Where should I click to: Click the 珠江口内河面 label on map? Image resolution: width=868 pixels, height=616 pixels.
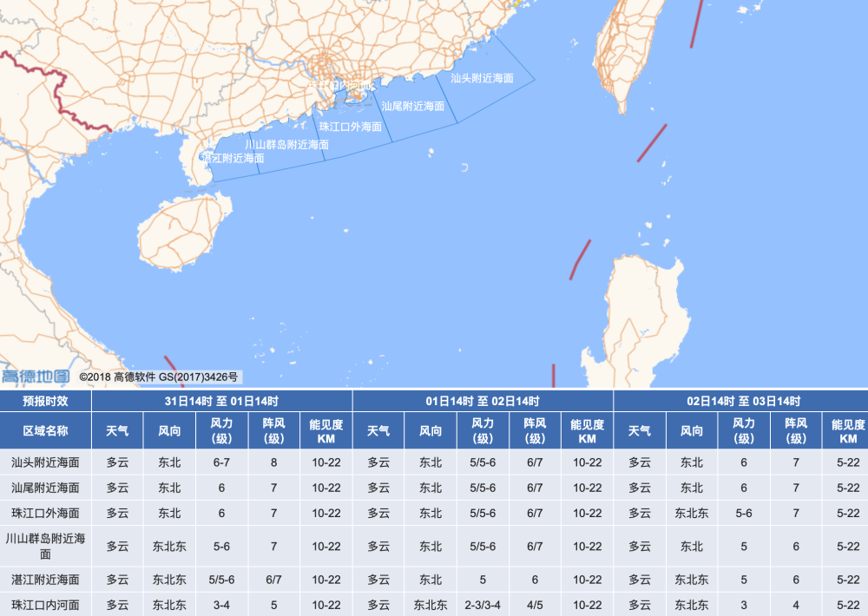coord(339,85)
